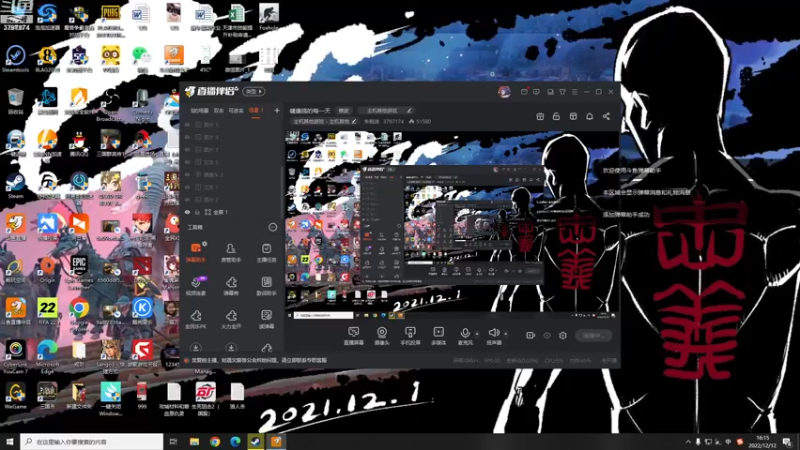The image size is (800, 450).
Task: Select the WeGame desktop icon
Action: [15, 396]
